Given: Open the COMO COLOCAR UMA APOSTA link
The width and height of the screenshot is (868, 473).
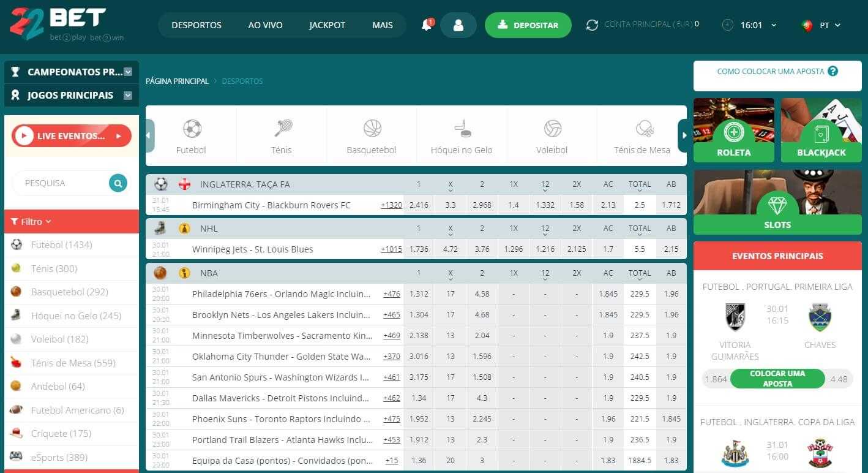Looking at the screenshot, I should tap(771, 71).
